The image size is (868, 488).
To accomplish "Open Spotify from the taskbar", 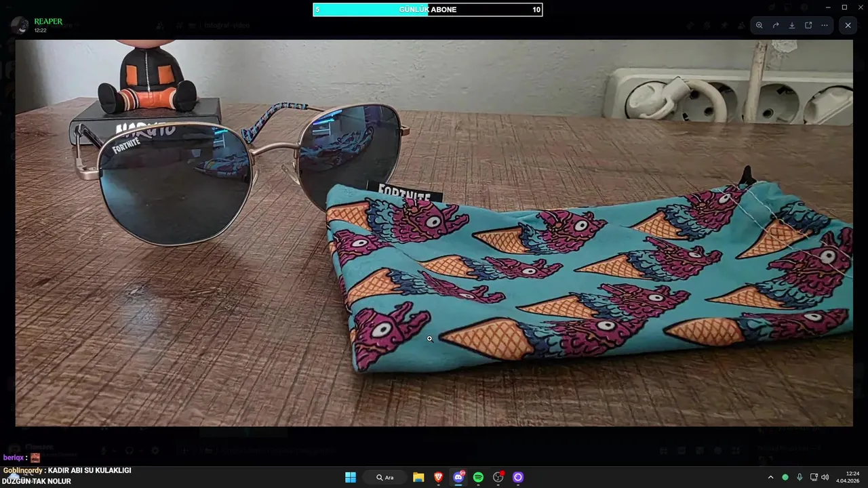I will 478,477.
